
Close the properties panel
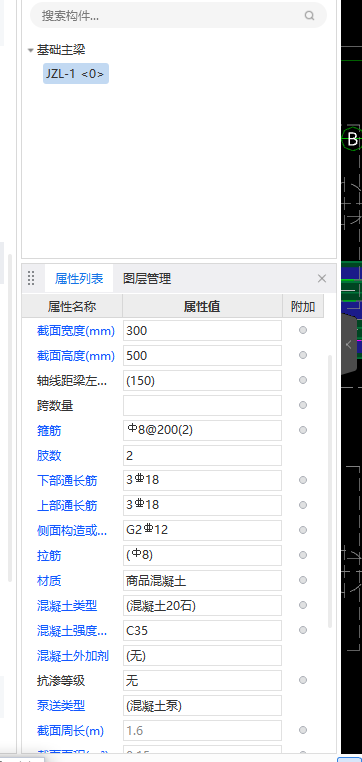(x=322, y=278)
